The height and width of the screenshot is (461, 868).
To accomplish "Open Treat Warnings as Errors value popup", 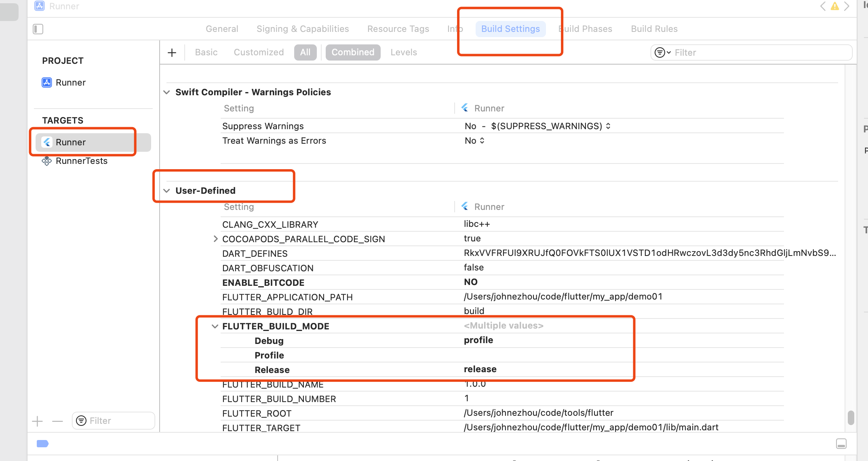I will click(474, 140).
